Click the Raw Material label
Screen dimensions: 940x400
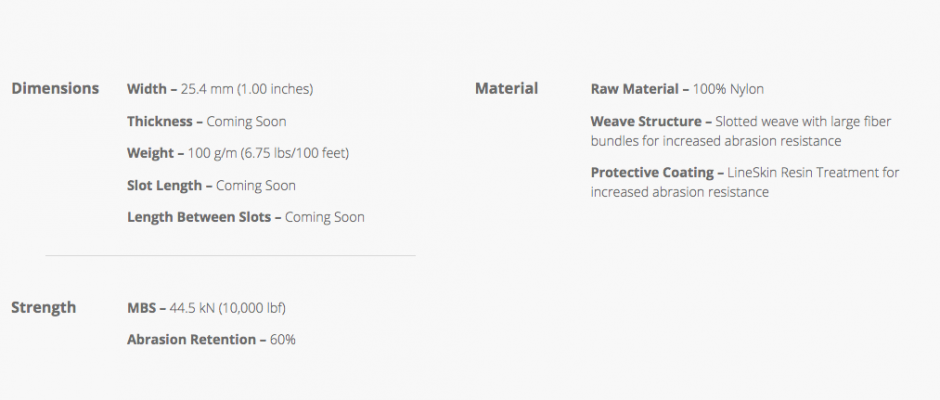coord(635,89)
